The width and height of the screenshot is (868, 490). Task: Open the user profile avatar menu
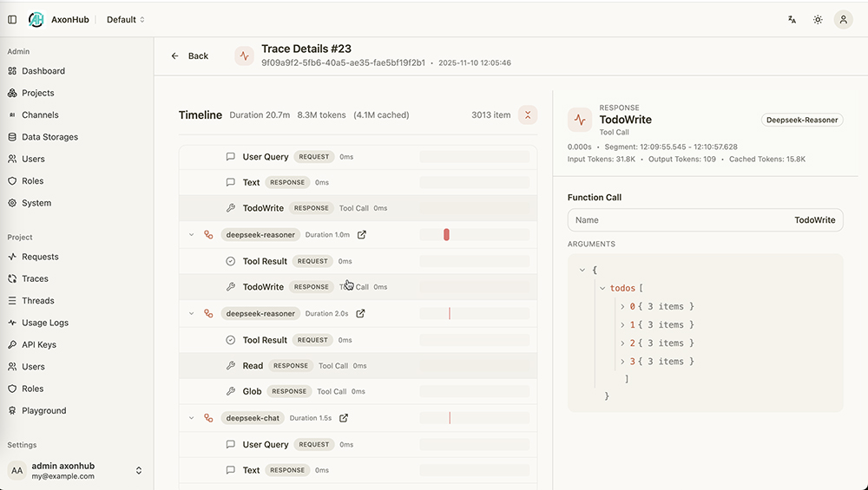(843, 19)
